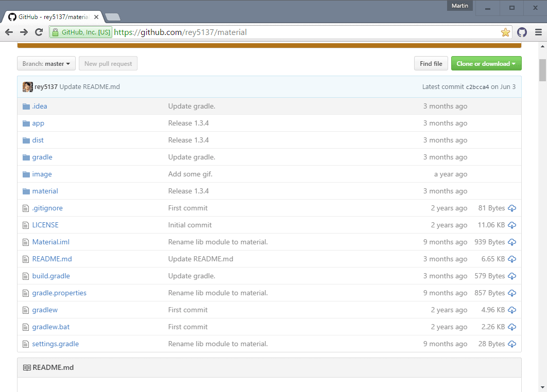Click the bookmark star in the address bar
Screen dimensions: 547x392
click(505, 32)
